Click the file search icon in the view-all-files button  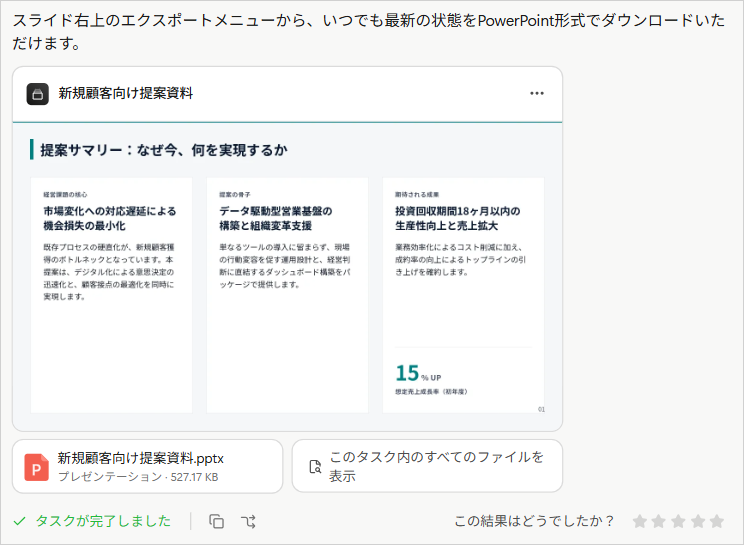315,467
